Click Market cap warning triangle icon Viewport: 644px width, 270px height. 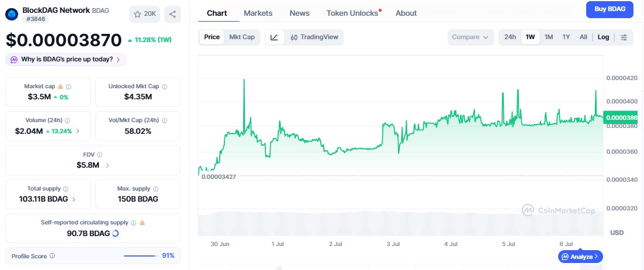click(x=60, y=86)
